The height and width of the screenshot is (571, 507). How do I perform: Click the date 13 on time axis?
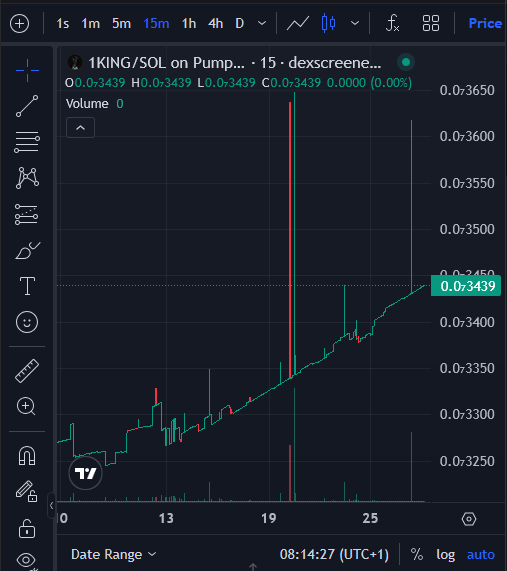pos(166,519)
